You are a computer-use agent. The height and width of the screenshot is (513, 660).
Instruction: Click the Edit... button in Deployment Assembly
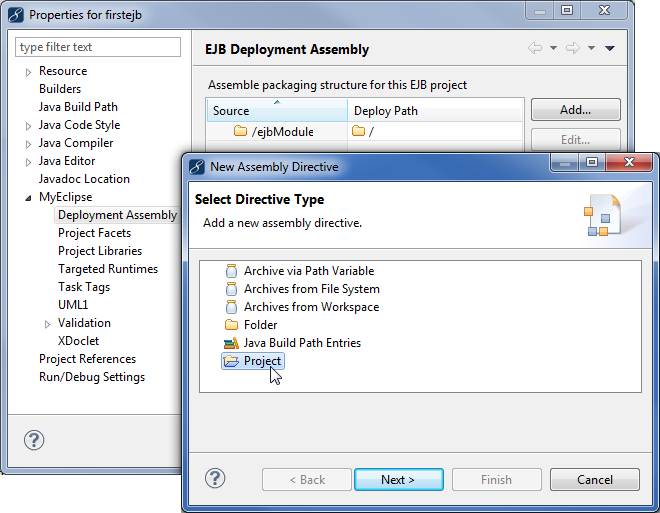pyautogui.click(x=575, y=140)
